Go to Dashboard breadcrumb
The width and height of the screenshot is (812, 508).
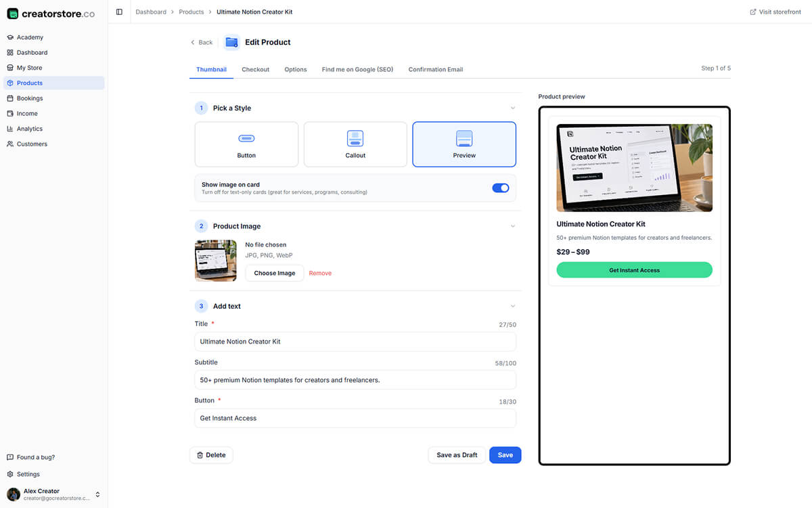(151, 12)
